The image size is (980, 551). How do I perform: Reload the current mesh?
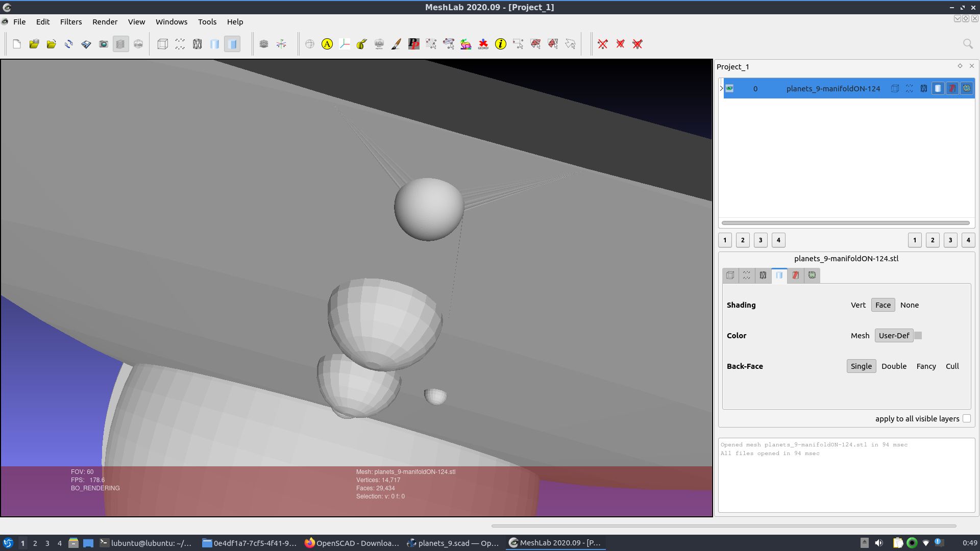tap(69, 44)
